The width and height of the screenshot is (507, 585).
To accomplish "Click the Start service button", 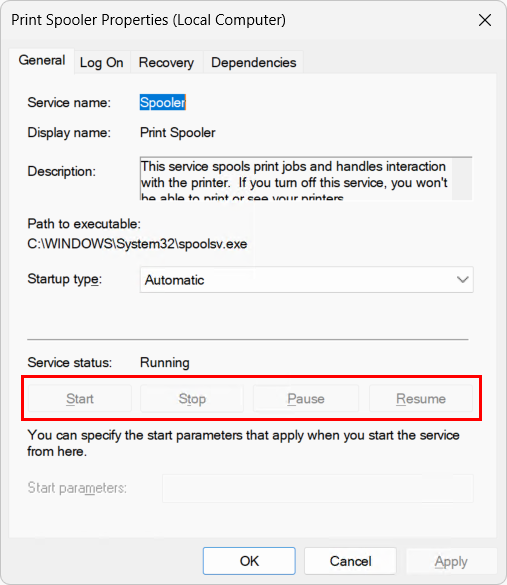I will tap(80, 399).
